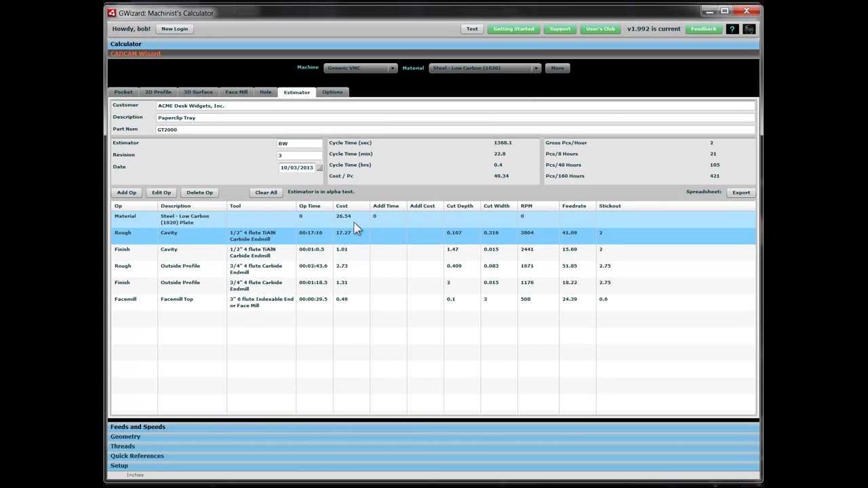Select the Material row in the table

pos(433,219)
